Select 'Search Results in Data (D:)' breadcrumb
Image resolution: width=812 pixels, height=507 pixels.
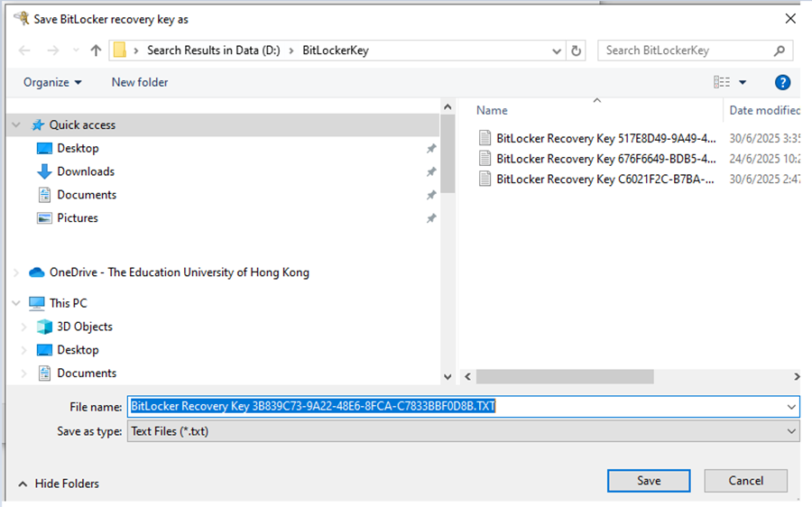pyautogui.click(x=213, y=51)
